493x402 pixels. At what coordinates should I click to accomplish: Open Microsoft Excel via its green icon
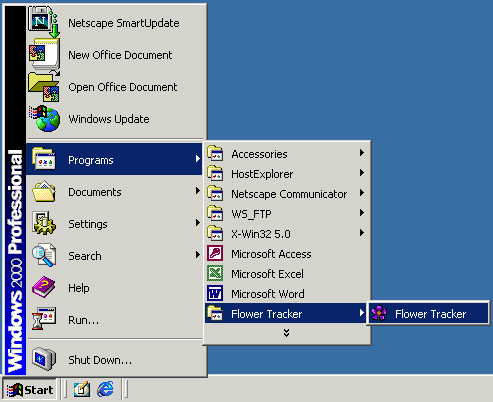tap(215, 274)
